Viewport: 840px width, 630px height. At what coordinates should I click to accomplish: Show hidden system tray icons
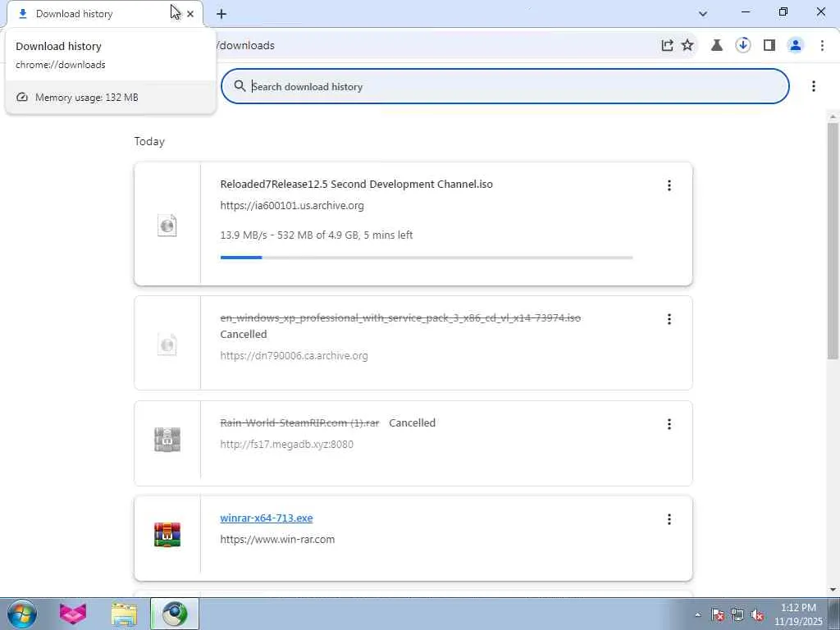click(x=697, y=614)
